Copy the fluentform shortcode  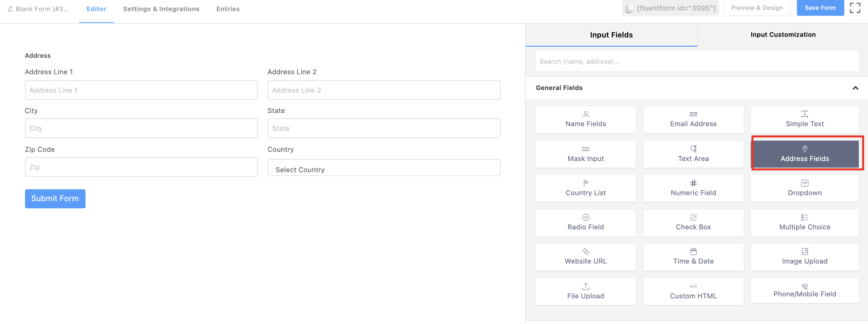coord(670,8)
